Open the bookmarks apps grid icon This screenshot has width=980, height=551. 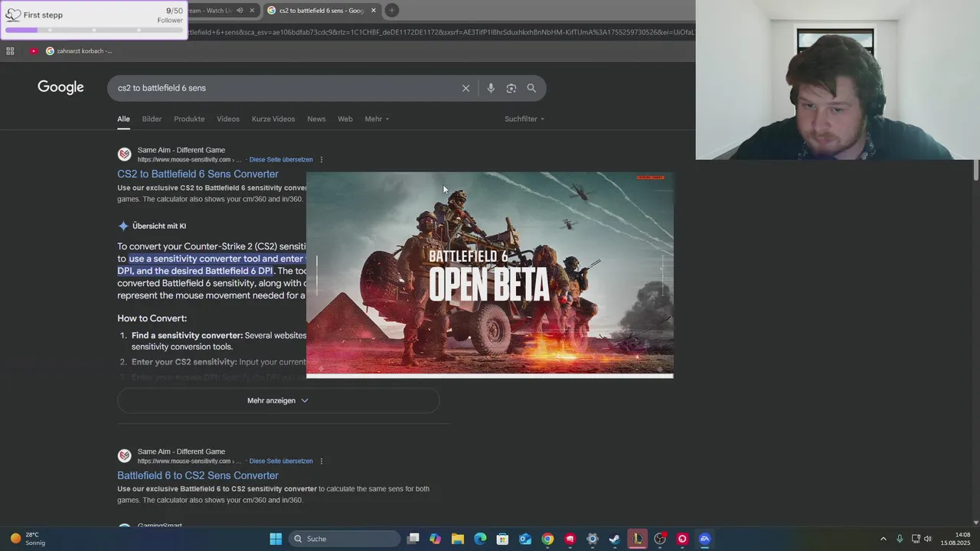(x=10, y=51)
